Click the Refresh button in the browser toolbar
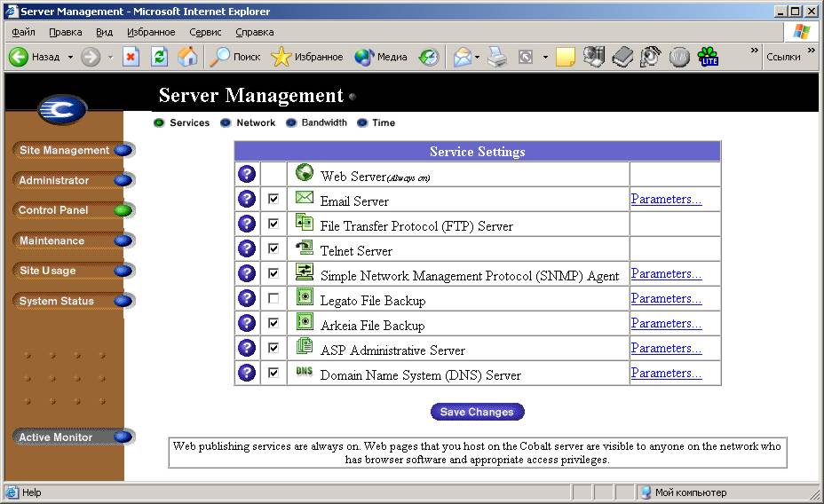The image size is (824, 504). pos(160,57)
